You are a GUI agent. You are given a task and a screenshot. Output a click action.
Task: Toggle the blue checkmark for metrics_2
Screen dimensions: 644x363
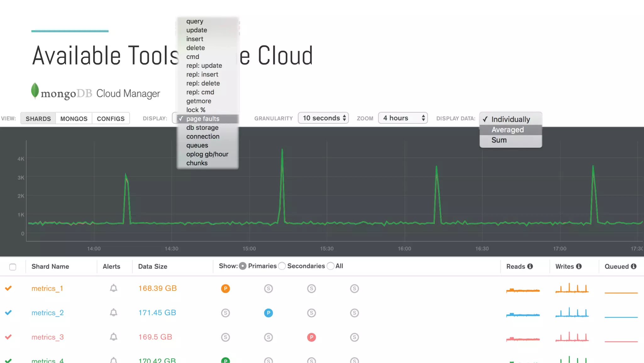pyautogui.click(x=8, y=312)
